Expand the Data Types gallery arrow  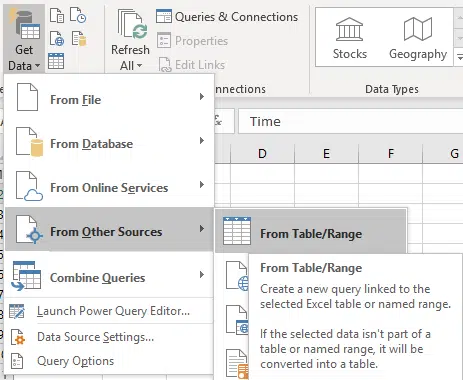(459, 57)
